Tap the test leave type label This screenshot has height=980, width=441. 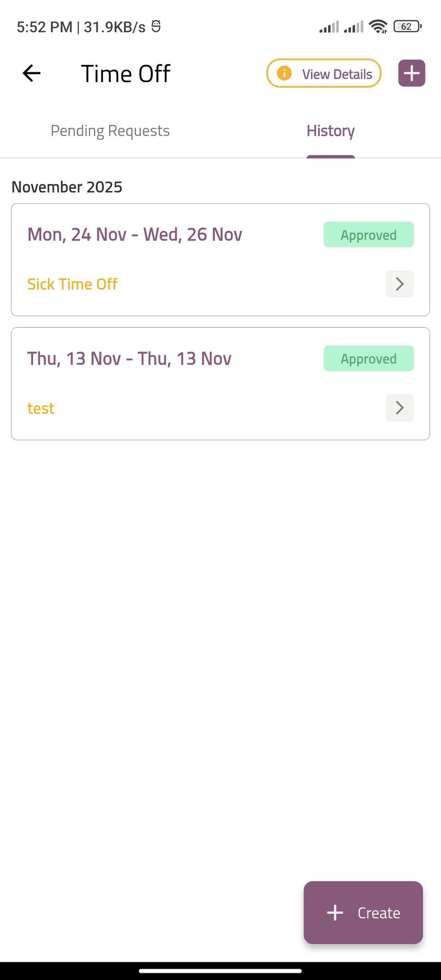point(41,408)
